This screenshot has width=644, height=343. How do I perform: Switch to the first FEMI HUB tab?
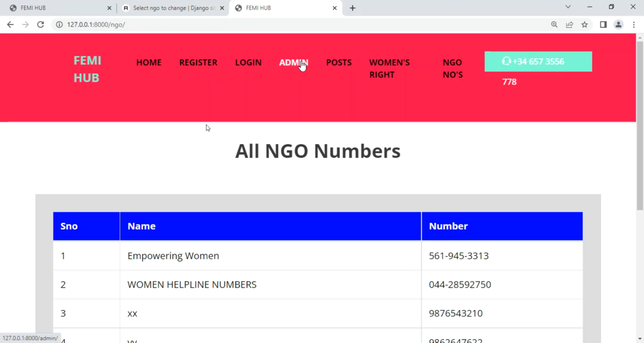[56, 8]
